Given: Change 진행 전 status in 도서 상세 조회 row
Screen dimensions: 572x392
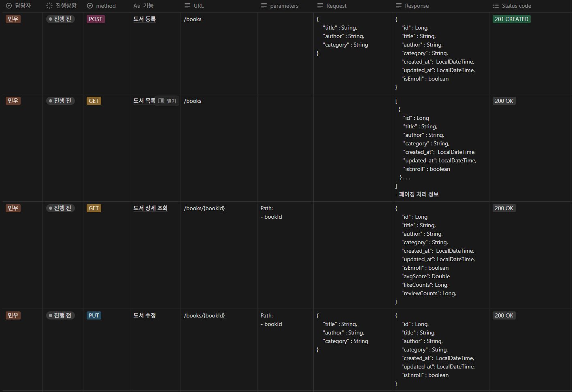Looking at the screenshot, I should [60, 208].
